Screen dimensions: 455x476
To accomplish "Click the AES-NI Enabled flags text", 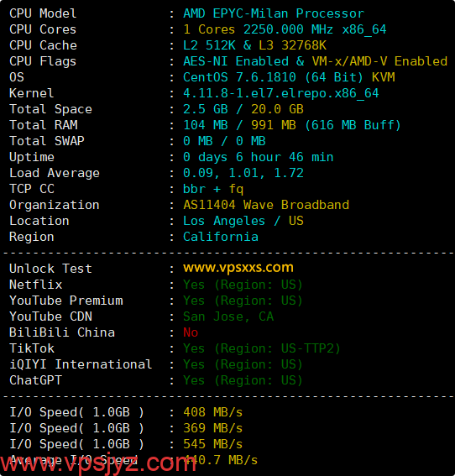I will 236,61.
